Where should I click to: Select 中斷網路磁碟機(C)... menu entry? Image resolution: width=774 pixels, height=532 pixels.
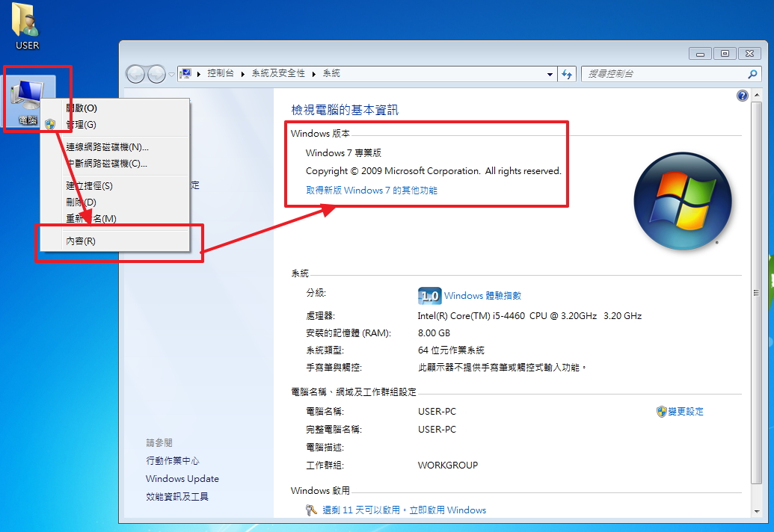[114, 163]
